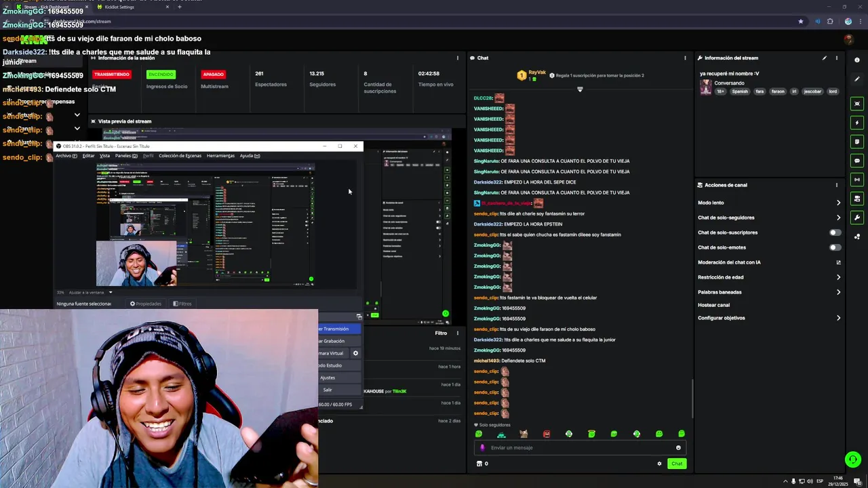Open notifications bell in taskbar

click(x=858, y=481)
